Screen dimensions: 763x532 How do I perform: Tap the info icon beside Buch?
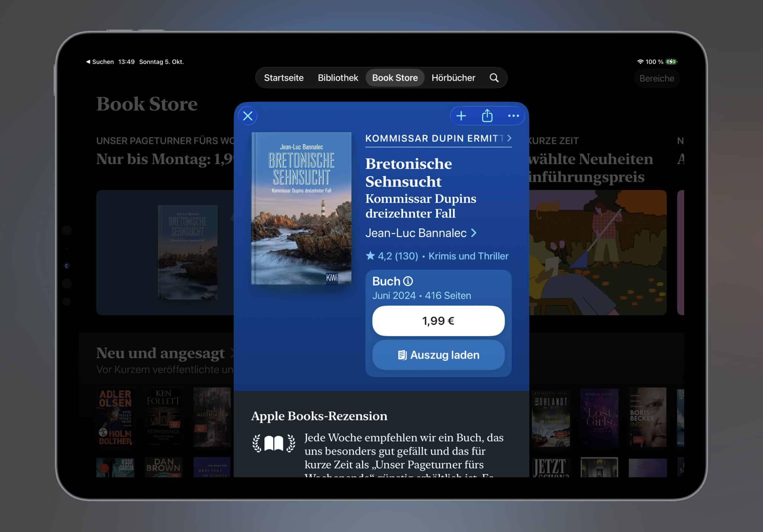tap(408, 281)
